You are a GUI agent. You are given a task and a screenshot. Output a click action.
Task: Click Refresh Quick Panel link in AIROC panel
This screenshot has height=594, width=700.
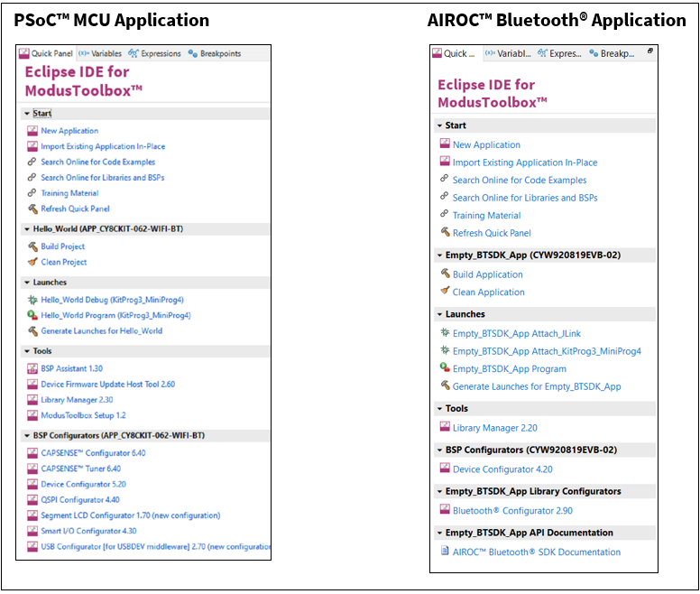click(x=492, y=233)
